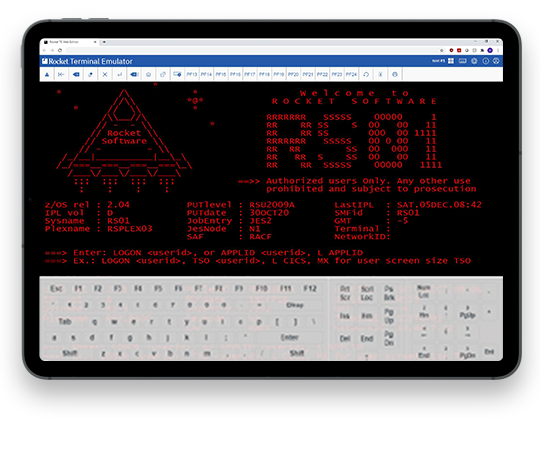Tap the Ins key on the virtual keyboard

(345, 316)
